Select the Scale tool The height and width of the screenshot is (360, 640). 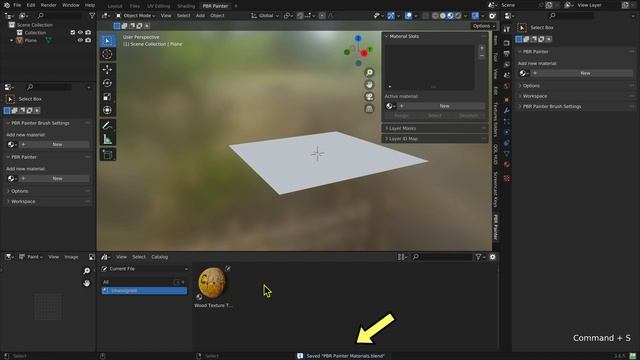108,97
